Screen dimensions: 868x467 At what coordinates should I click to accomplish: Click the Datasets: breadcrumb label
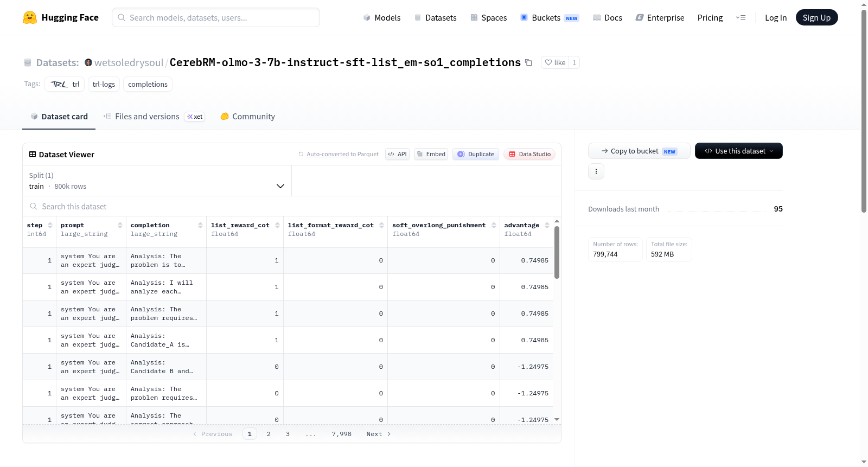58,62
